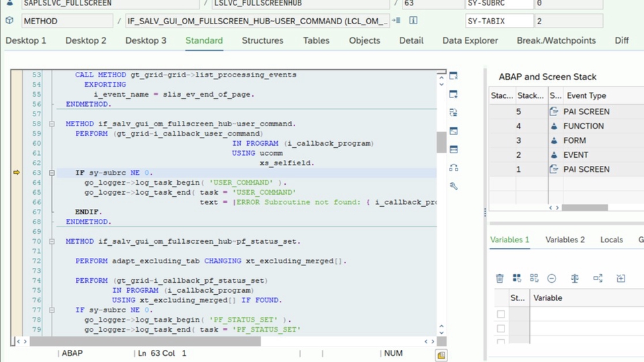The height and width of the screenshot is (362, 644).
Task: Click the Variable column header
Action: click(548, 298)
